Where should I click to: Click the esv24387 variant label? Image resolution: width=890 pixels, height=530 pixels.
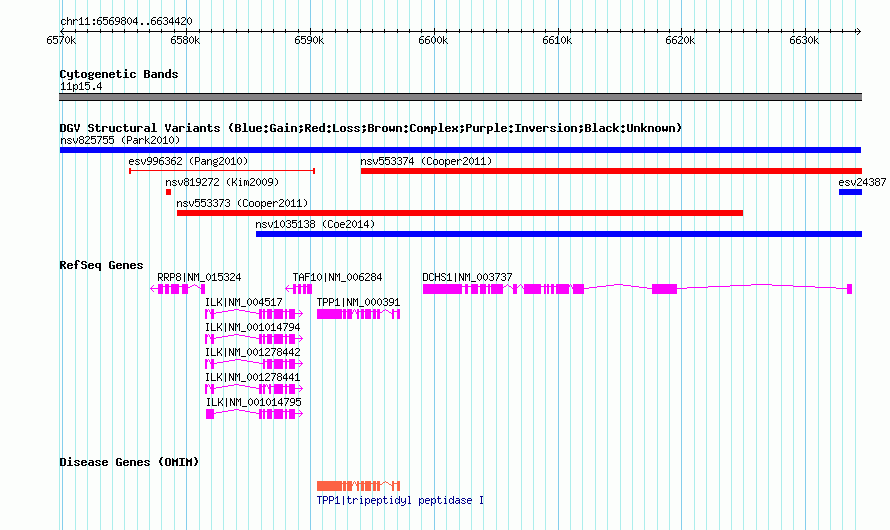(862, 182)
